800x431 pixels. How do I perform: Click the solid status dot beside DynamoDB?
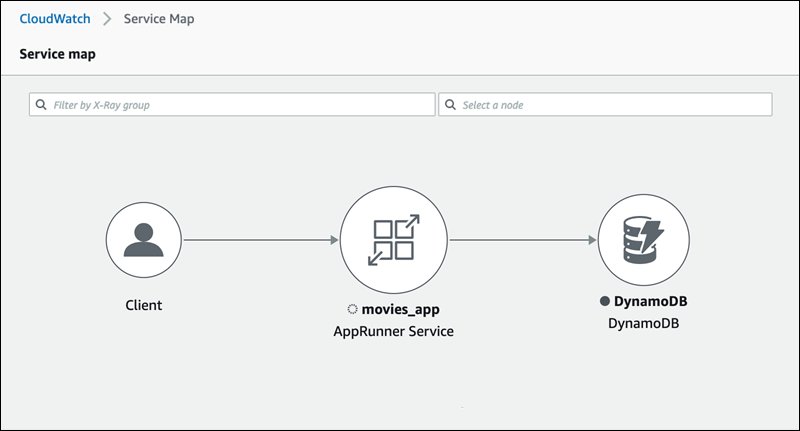click(x=604, y=301)
